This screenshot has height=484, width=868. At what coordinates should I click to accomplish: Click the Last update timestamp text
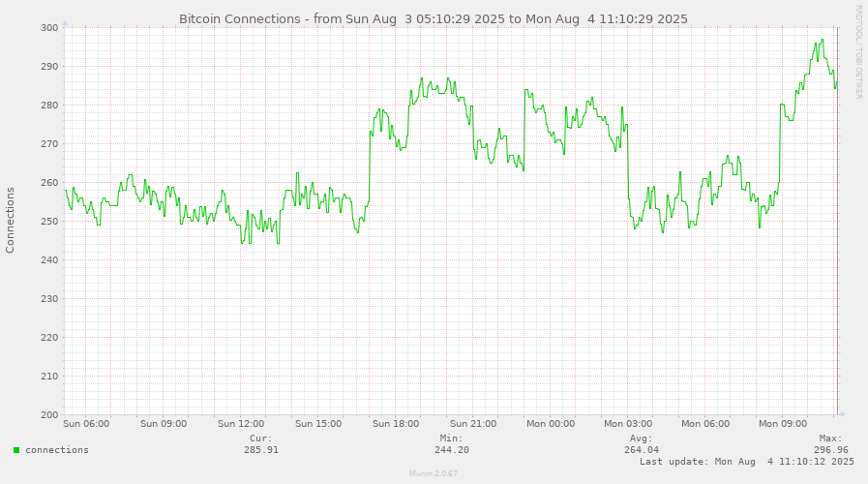[747, 463]
